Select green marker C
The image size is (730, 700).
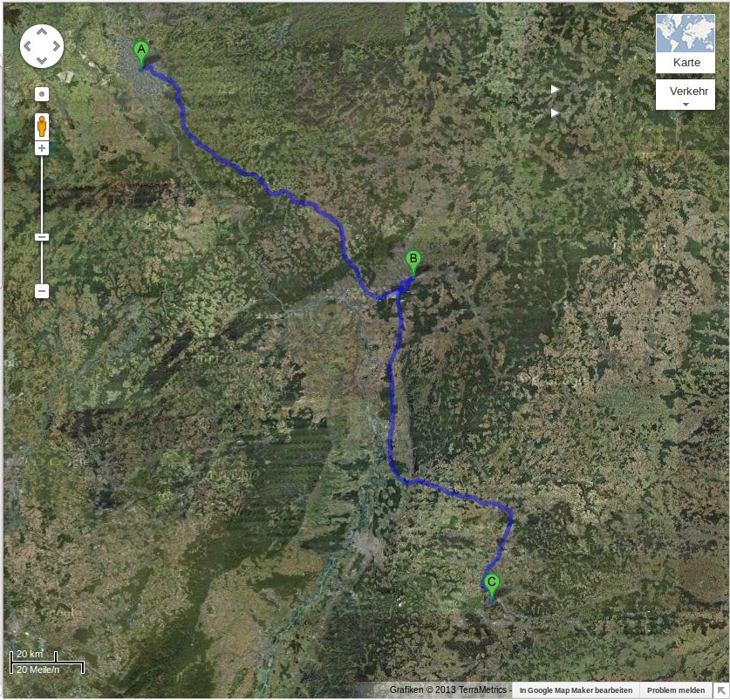pos(492,587)
